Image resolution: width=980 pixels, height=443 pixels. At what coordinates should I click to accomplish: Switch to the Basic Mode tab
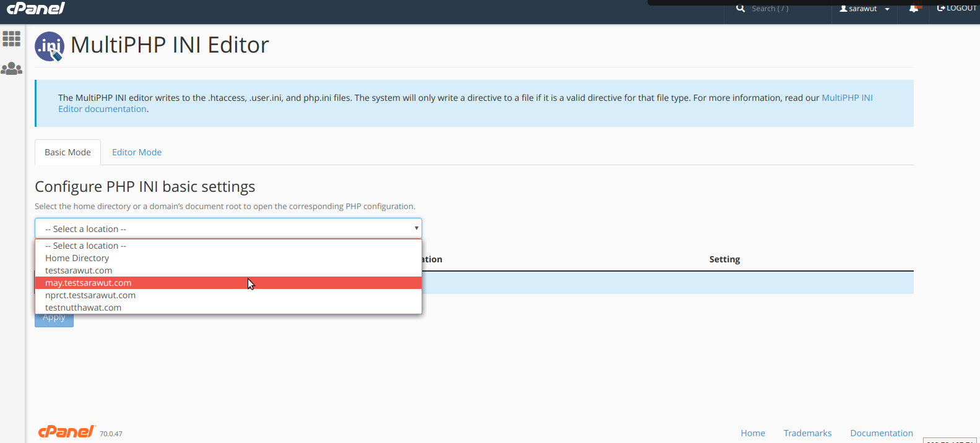tap(67, 152)
